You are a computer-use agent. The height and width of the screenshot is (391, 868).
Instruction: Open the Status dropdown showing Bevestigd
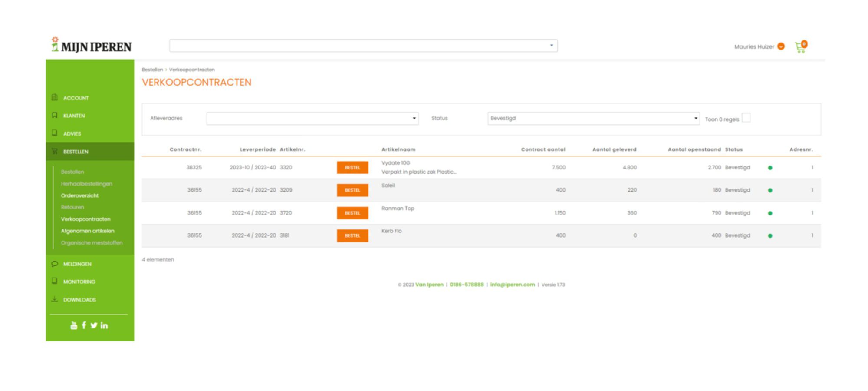pos(593,118)
